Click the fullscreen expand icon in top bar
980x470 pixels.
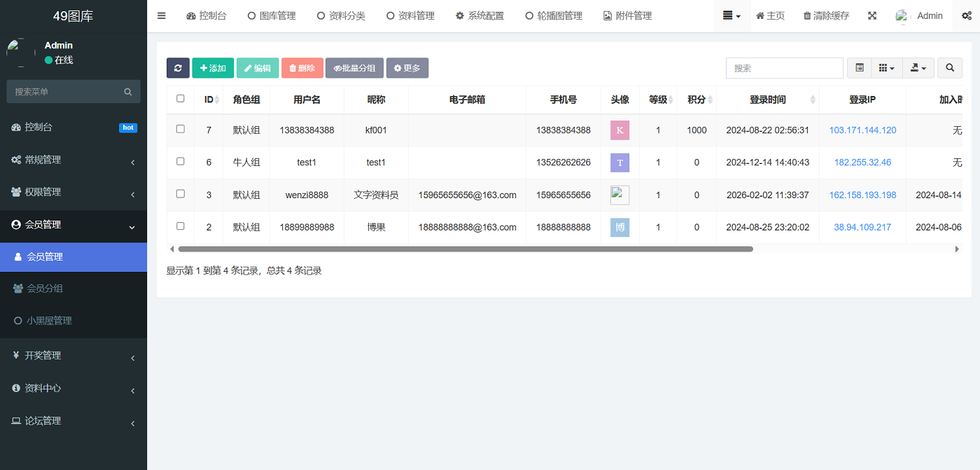point(871,15)
